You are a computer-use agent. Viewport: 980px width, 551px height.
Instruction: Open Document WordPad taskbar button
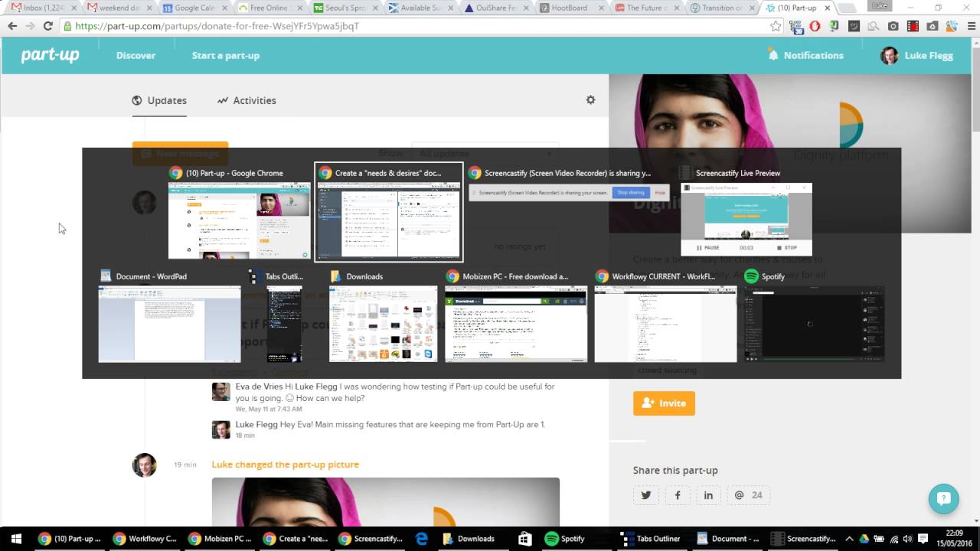727,539
